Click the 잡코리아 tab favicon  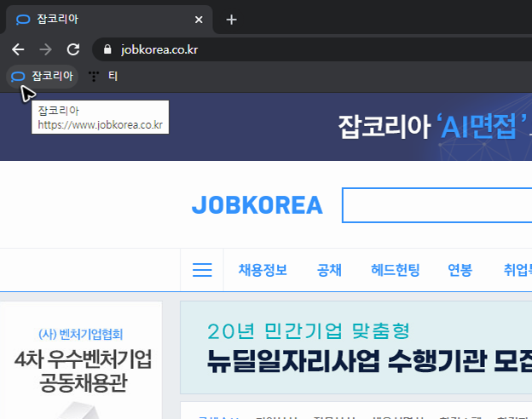pyautogui.click(x=23, y=20)
